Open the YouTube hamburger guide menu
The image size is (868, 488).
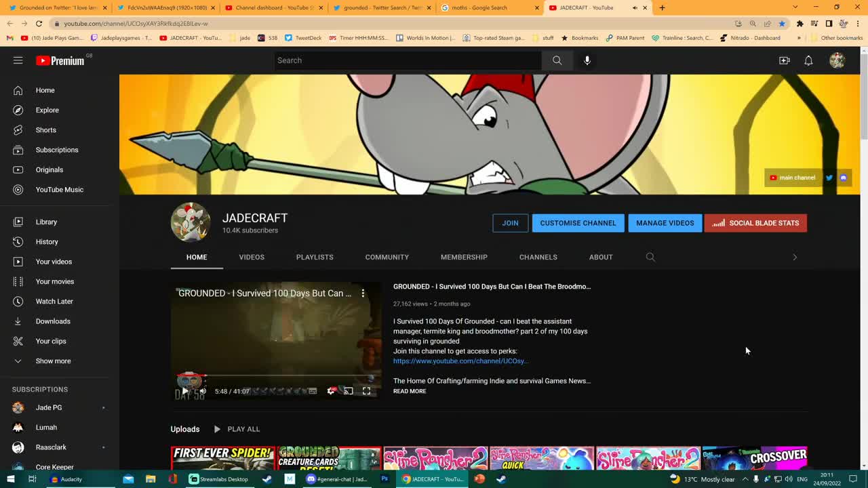[x=18, y=60]
